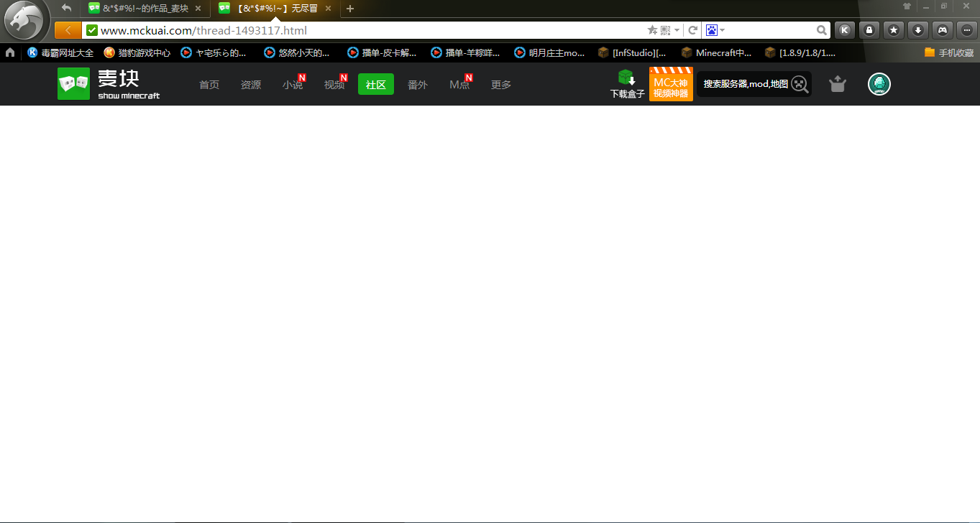Screen dimensions: 980x523
Task: Expand the dropdown arrow beside QR icon
Action: point(677,30)
